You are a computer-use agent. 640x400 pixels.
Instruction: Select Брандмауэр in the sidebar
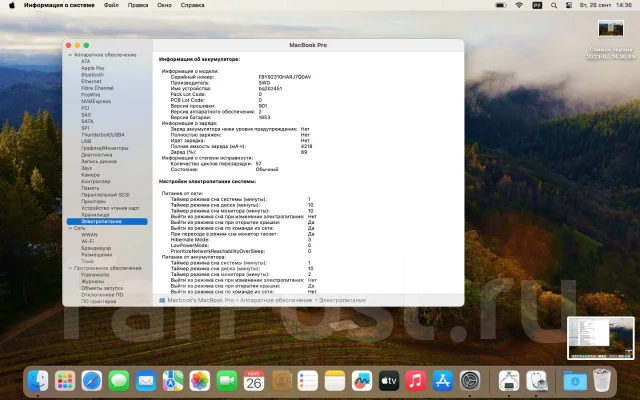coord(96,248)
